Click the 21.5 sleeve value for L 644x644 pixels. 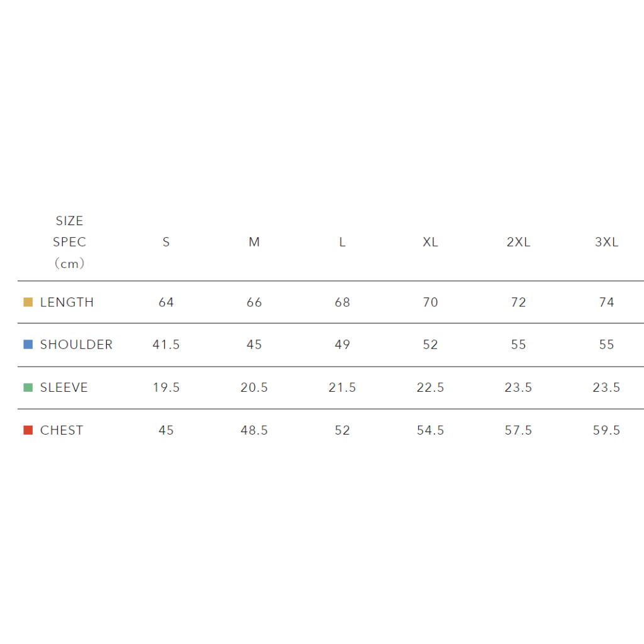[x=342, y=387]
